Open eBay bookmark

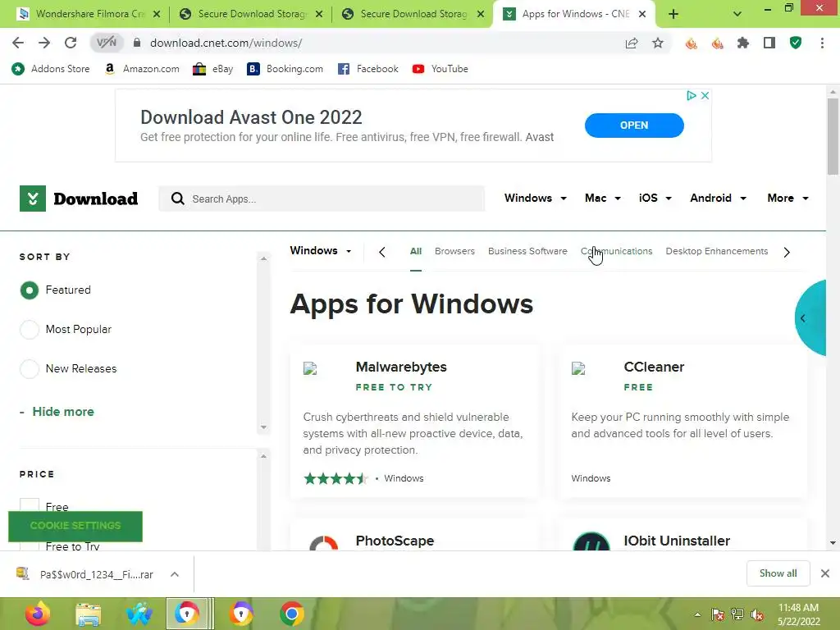coord(213,69)
